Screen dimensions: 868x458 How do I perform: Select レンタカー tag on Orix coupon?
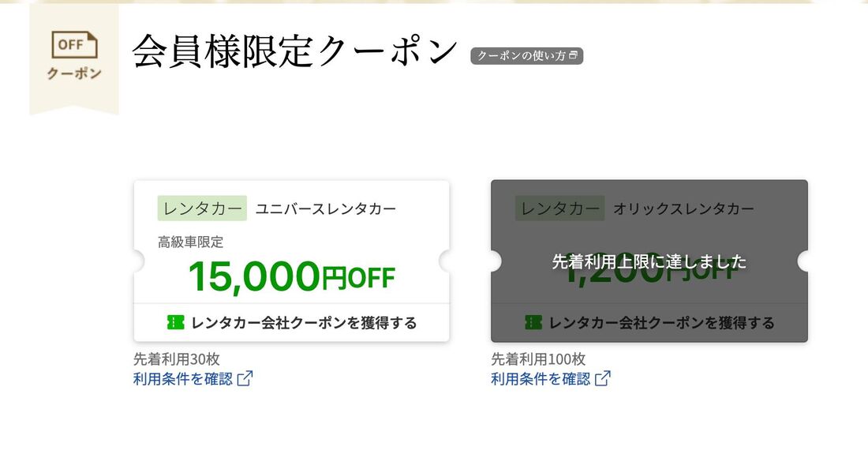tap(559, 208)
